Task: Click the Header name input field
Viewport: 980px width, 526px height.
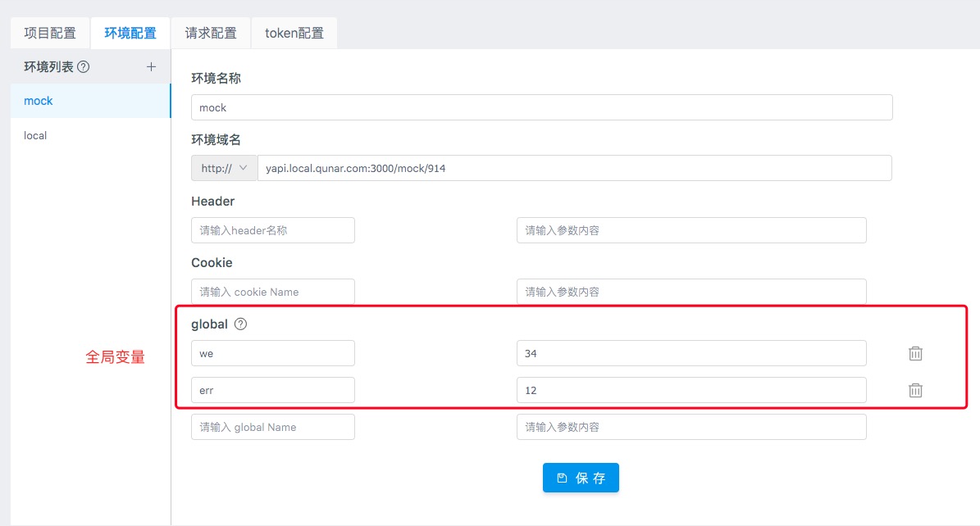Action: pyautogui.click(x=272, y=230)
